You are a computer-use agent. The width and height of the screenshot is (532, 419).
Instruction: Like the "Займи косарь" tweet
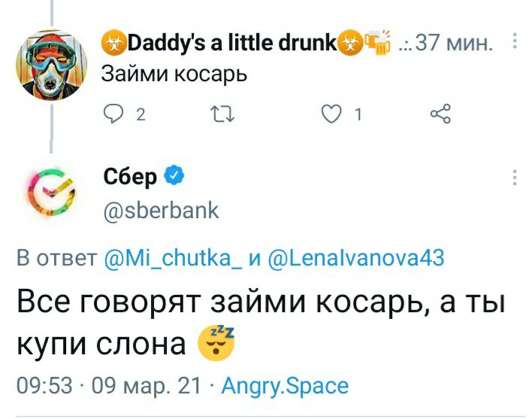click(330, 115)
